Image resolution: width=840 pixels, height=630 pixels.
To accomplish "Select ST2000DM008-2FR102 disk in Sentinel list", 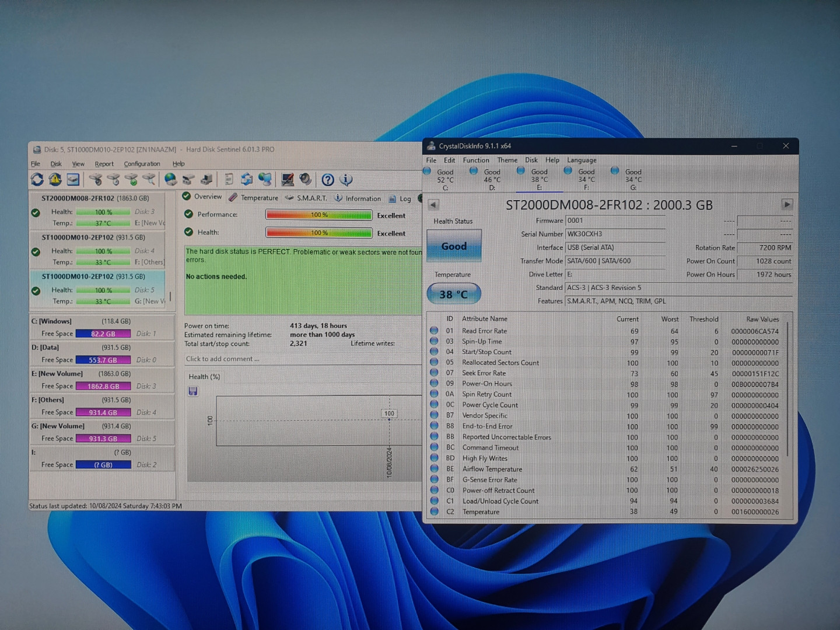I will (98, 211).
